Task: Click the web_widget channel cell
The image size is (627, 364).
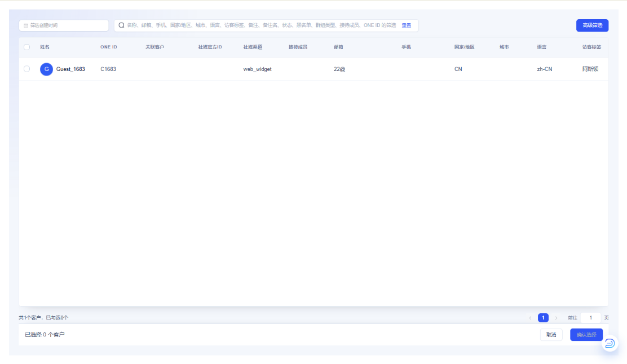Action: coord(258,69)
